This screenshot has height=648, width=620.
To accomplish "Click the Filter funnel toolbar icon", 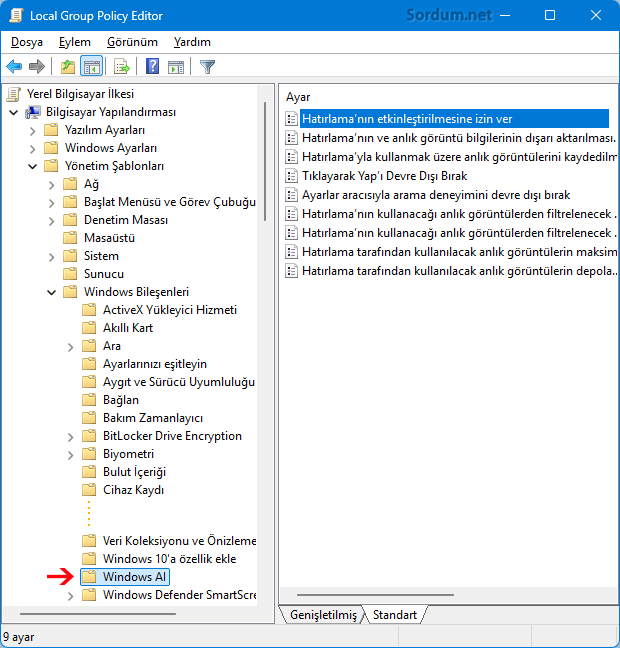I will point(207,67).
